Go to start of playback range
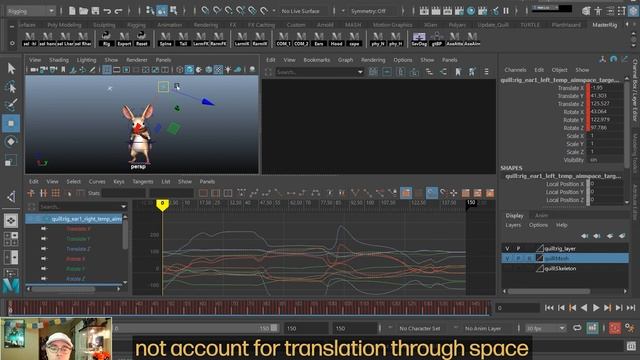 pos(549,308)
